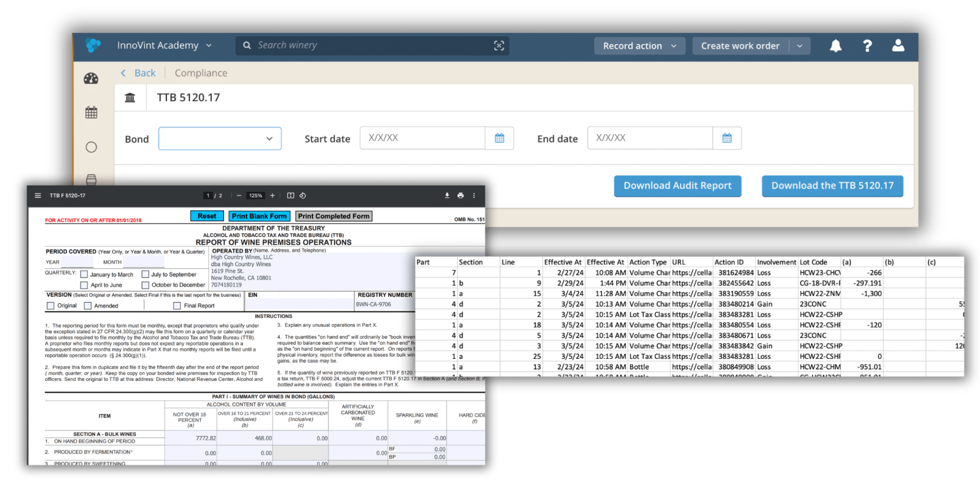Open the Record action dropdown
Screen dimensions: 980x492
[640, 45]
